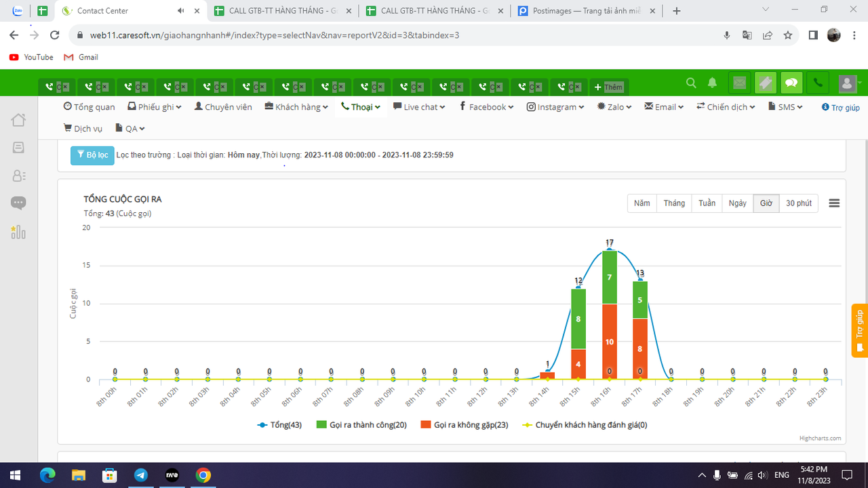Toggle the Gọi ra thành công(20) legend series
The height and width of the screenshot is (488, 868).
point(361,425)
